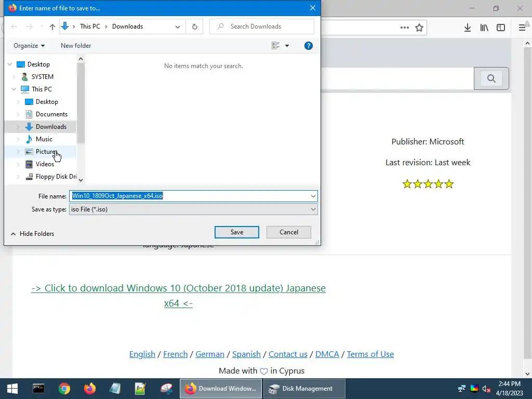Viewport: 532px width, 399px height.
Task: Select Downloads in navigation tree
Action: click(51, 127)
